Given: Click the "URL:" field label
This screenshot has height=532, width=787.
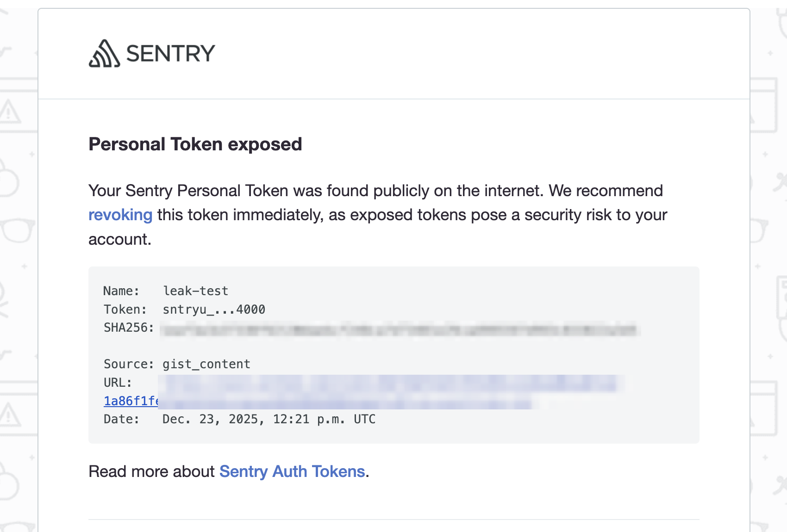Looking at the screenshot, I should pos(118,383).
